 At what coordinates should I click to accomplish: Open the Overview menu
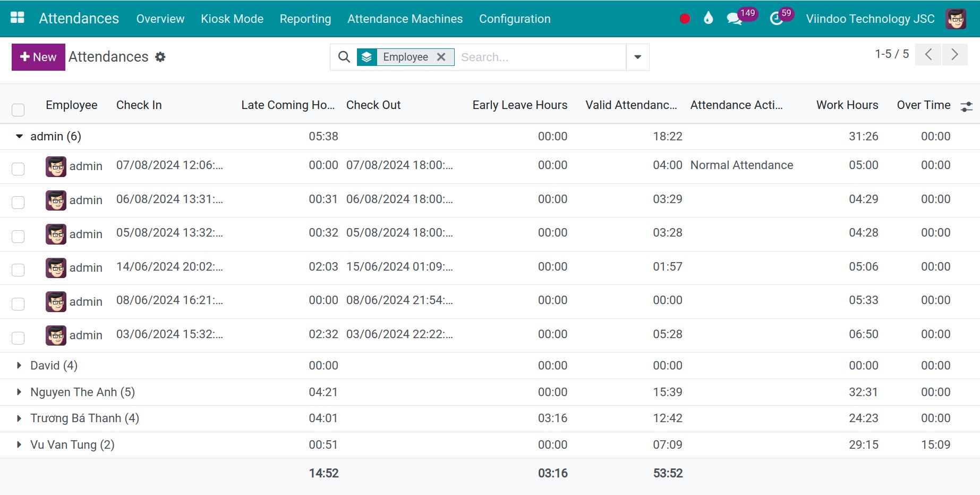click(x=160, y=19)
